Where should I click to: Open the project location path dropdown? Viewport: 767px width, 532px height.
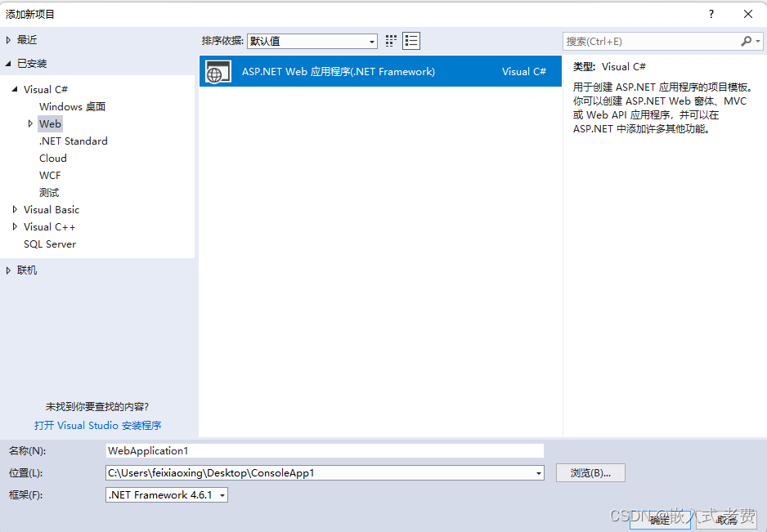click(537, 472)
